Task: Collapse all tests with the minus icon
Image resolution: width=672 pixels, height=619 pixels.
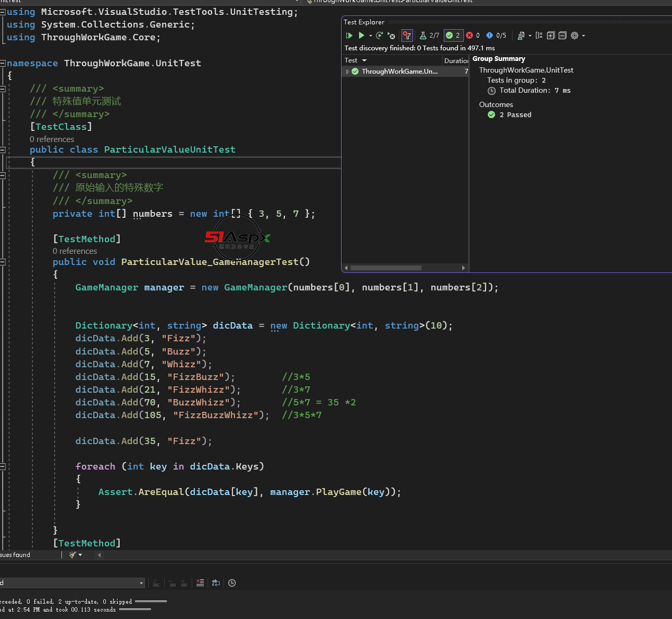Action: (562, 36)
